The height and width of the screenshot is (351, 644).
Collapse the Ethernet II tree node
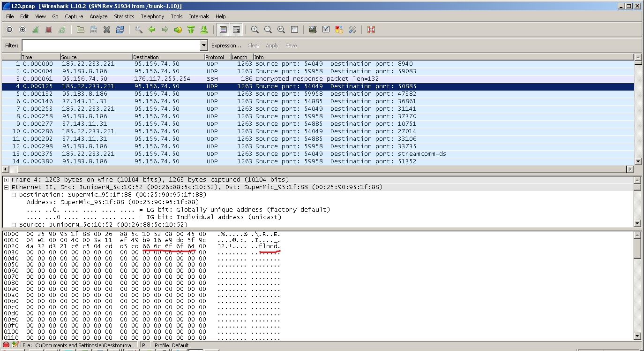(7, 187)
